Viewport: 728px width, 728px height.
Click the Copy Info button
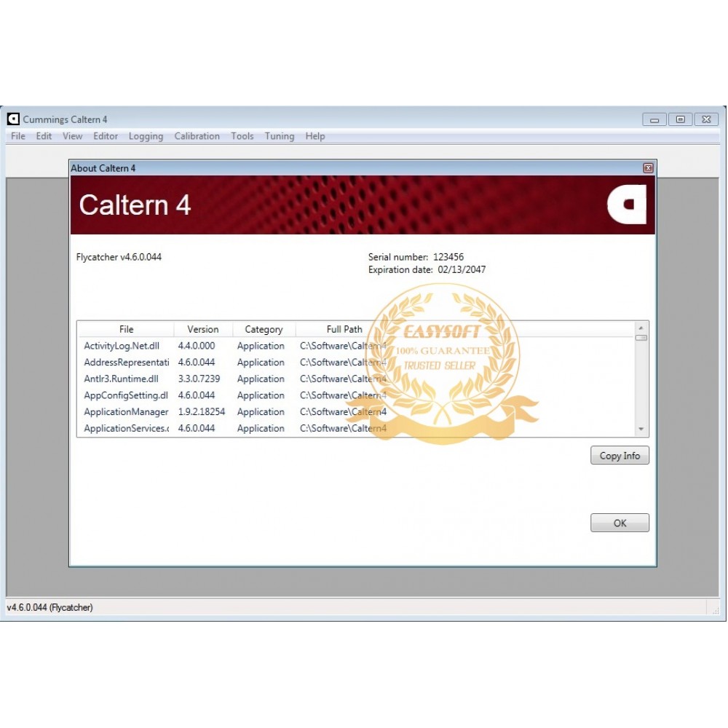pyautogui.click(x=620, y=456)
